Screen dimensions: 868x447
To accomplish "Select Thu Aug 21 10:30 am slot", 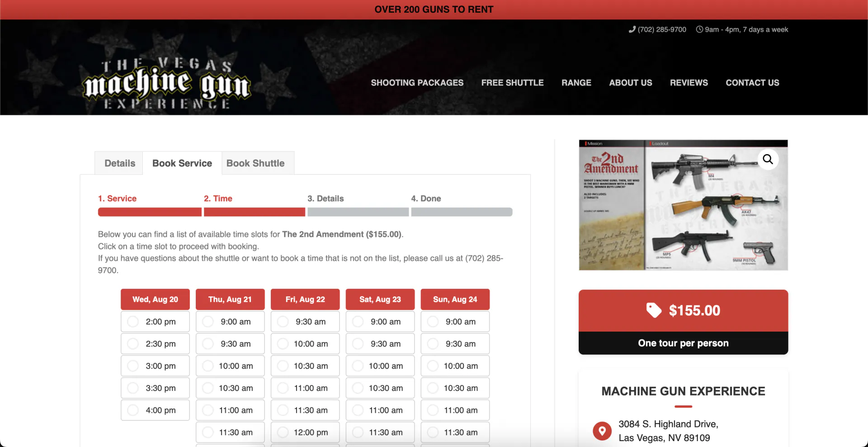I will point(230,388).
